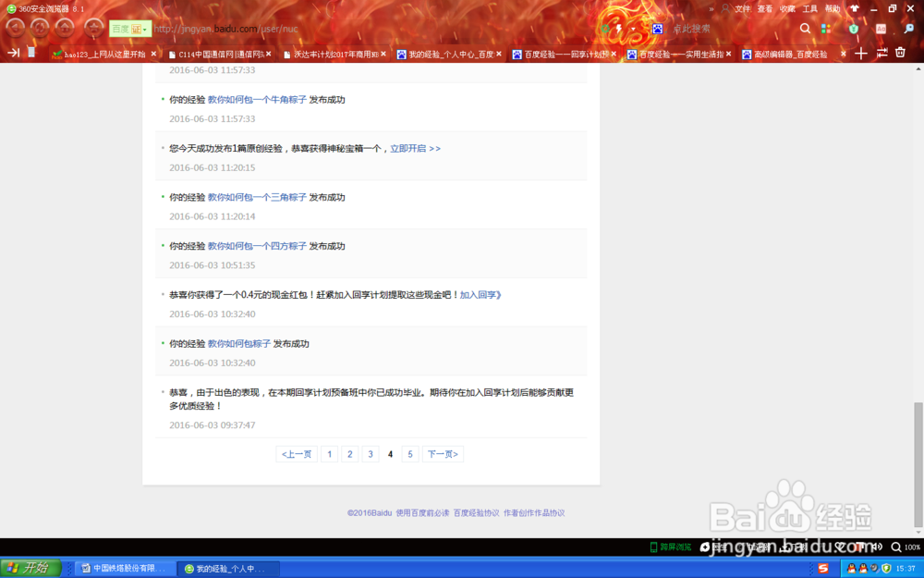Click the 点此搜索 search box
Image resolution: width=924 pixels, height=578 pixels.
coord(731,29)
